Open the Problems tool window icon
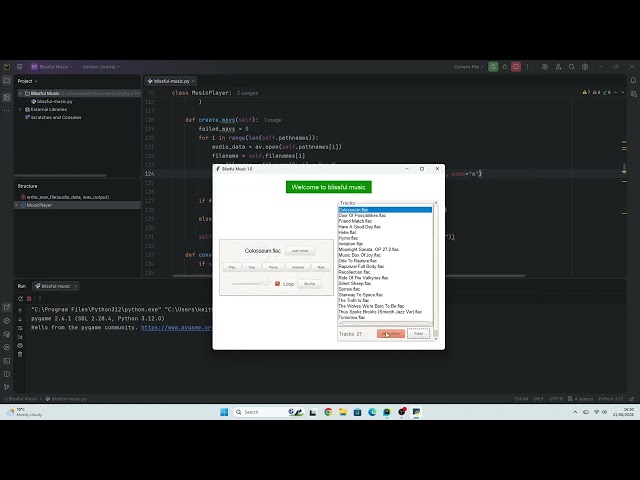This screenshot has height=480, width=640. (x=7, y=374)
